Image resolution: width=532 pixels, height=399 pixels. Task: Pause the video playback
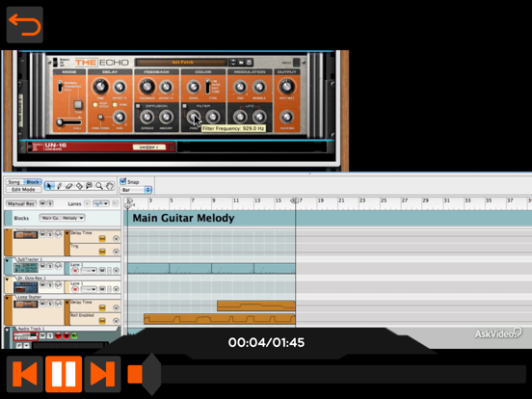64,374
